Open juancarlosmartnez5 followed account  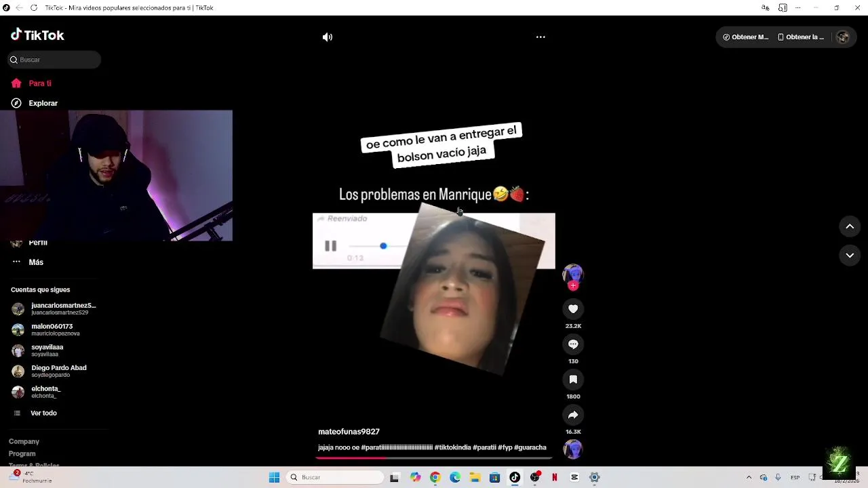(54, 309)
